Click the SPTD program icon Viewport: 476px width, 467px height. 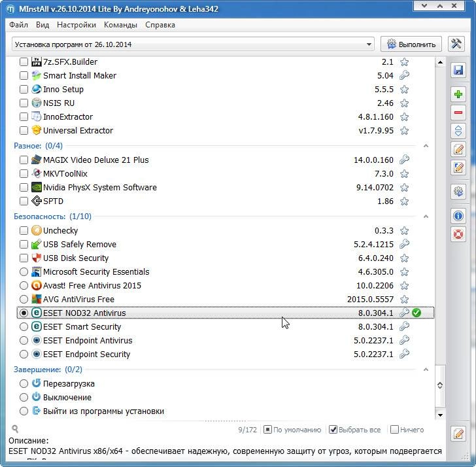(37, 201)
